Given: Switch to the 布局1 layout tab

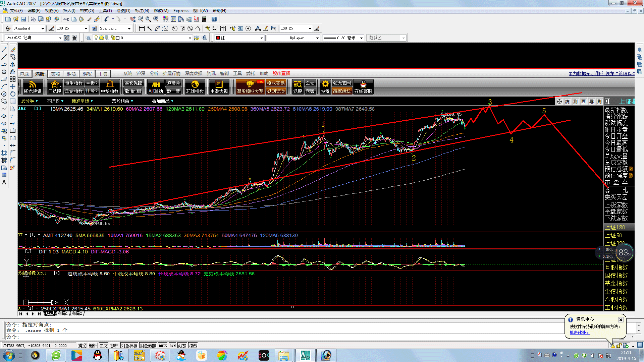Looking at the screenshot, I should 62,314.
